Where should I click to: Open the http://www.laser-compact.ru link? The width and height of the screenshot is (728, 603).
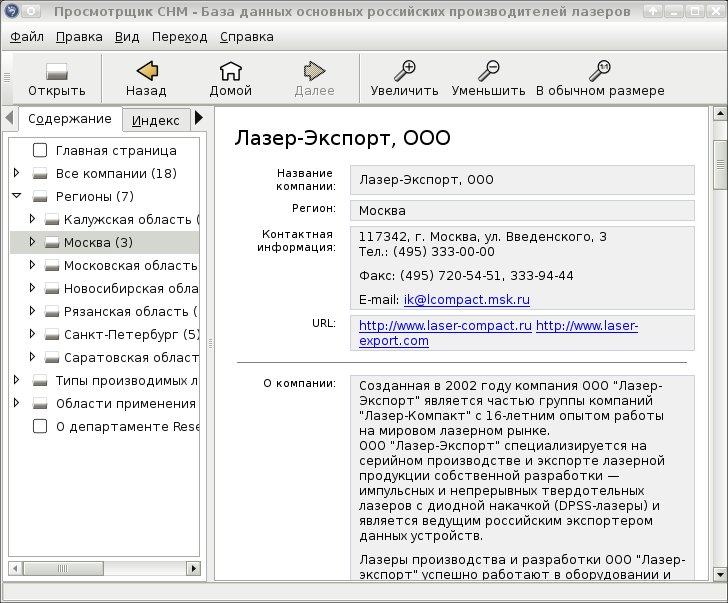445,325
